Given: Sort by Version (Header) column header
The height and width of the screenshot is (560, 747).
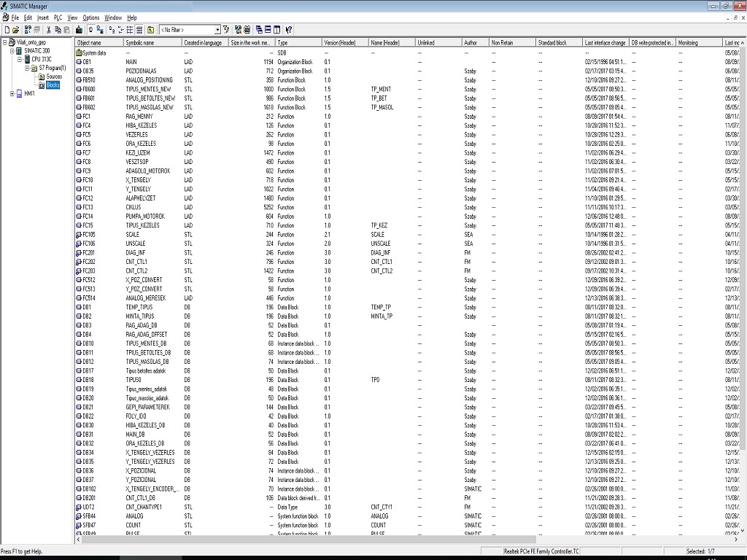Looking at the screenshot, I should [x=345, y=42].
